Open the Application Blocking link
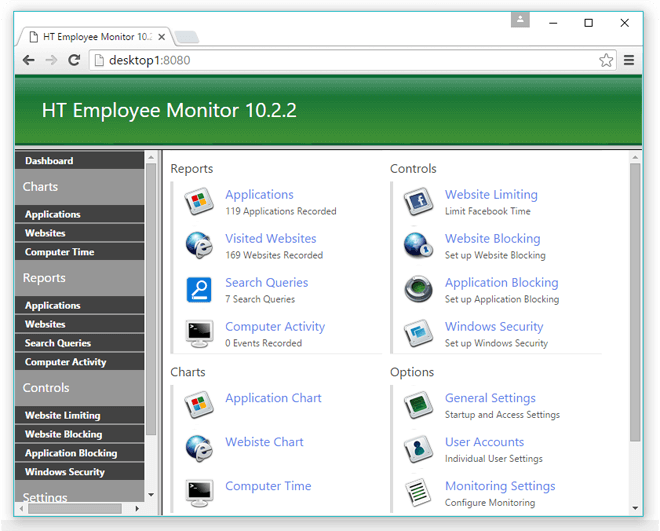 click(x=502, y=282)
